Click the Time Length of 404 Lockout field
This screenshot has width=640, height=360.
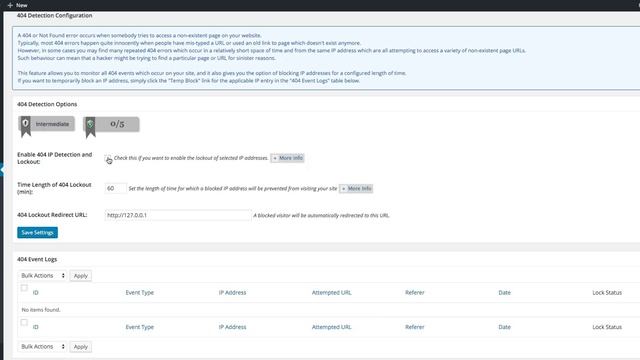tap(116, 188)
